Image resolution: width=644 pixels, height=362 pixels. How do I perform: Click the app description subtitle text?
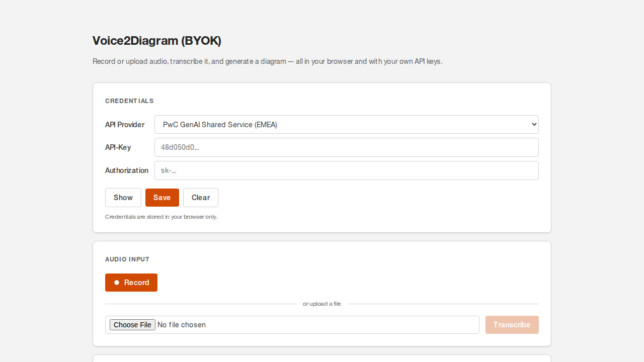[x=267, y=61]
